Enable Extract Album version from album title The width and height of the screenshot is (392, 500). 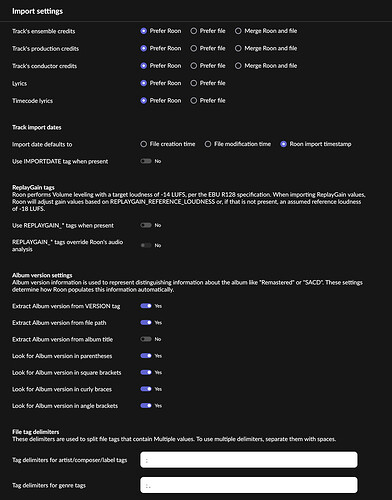(146, 339)
